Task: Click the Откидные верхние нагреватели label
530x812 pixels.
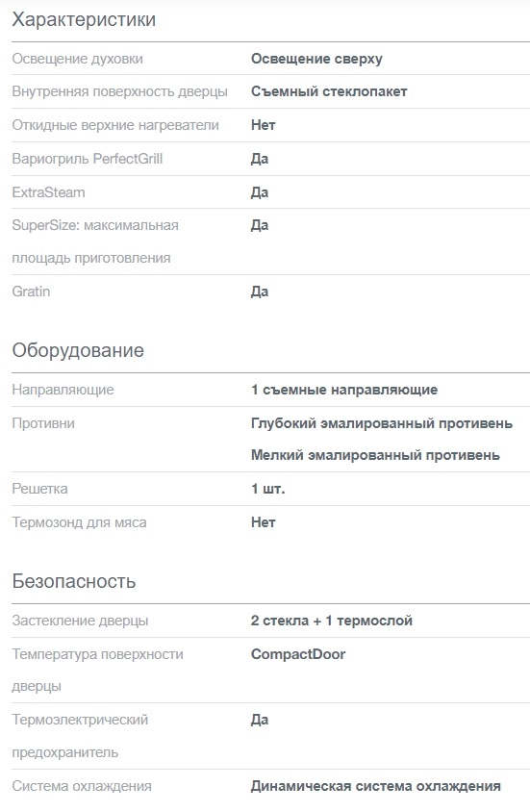Action: (115, 125)
